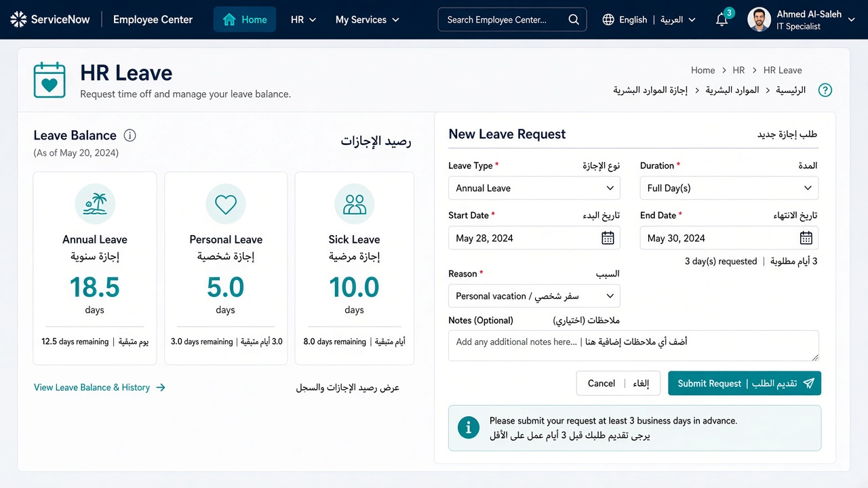Click the Arabic الموارد البشرية breadcrumb
The height and width of the screenshot is (488, 868).
[x=732, y=90]
